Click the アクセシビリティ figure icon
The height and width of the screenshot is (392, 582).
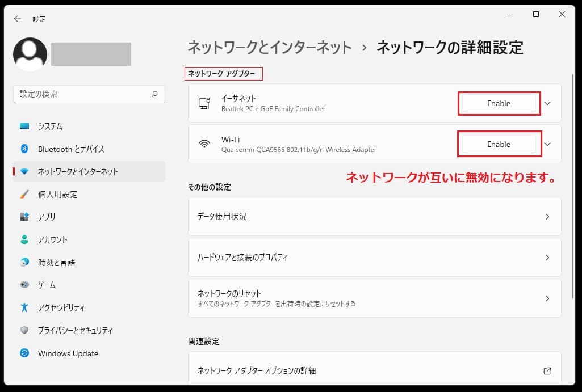click(x=24, y=307)
